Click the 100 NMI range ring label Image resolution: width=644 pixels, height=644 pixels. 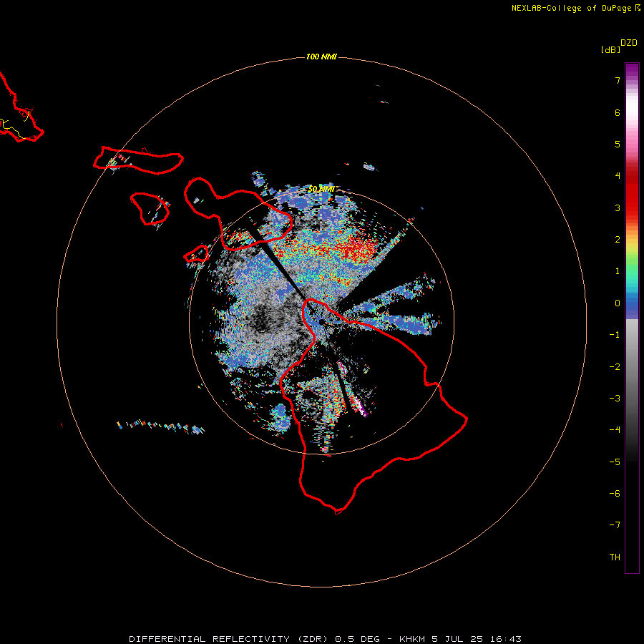tap(321, 57)
